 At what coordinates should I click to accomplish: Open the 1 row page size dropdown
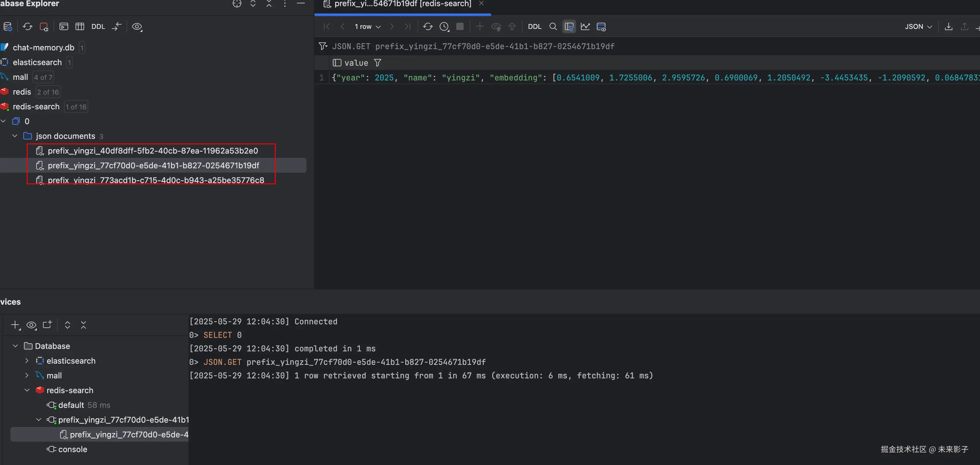367,27
